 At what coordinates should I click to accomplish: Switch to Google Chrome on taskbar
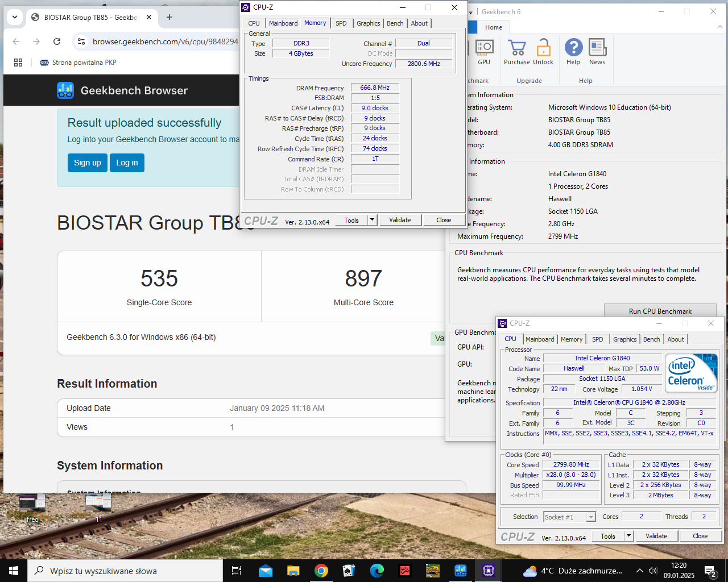321,571
